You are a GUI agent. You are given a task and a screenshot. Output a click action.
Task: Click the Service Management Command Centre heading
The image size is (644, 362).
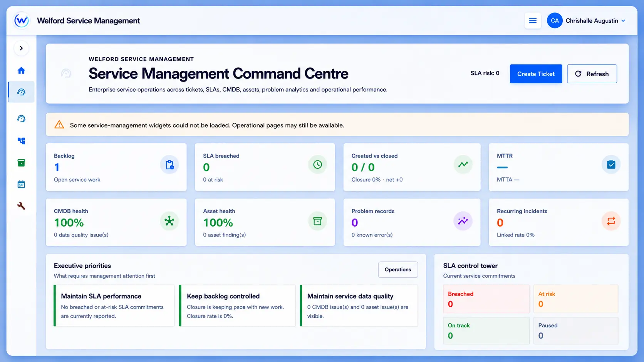(x=218, y=73)
